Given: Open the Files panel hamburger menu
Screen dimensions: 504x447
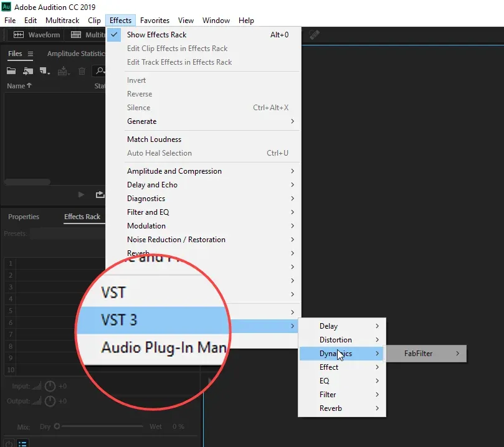Looking at the screenshot, I should click(x=30, y=54).
